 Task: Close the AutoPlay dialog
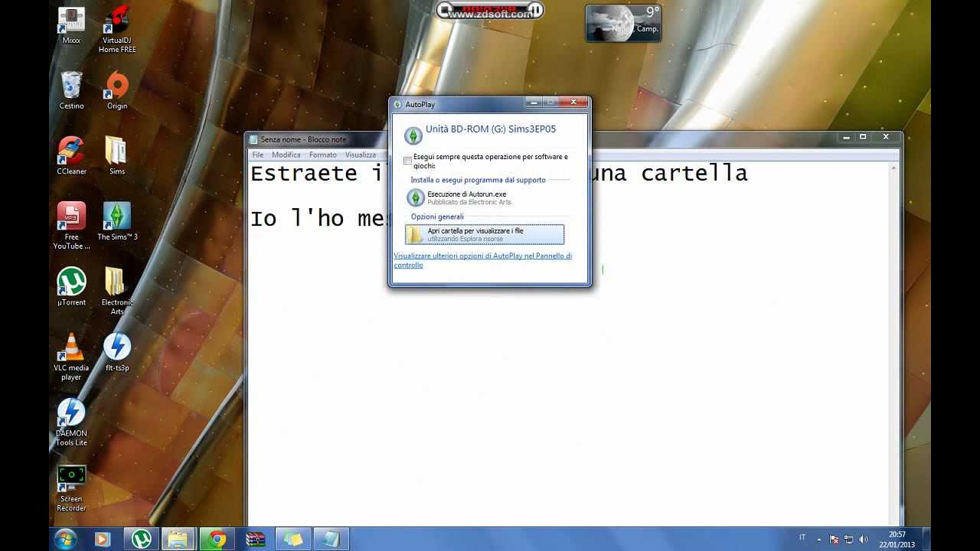point(573,103)
